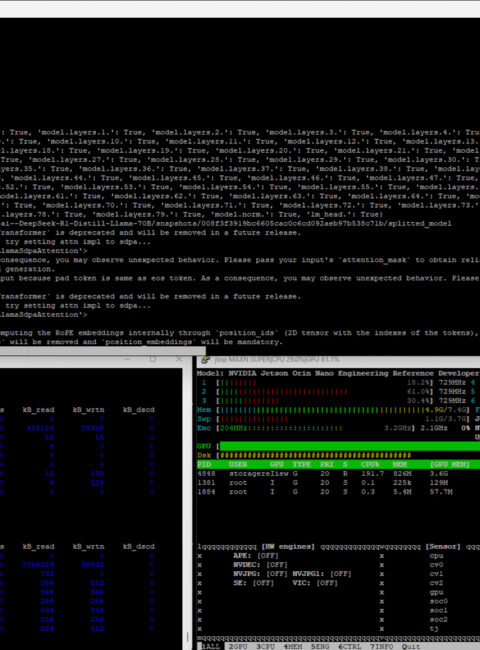Select process row with PID 1884
Image resolution: width=480 pixels, height=650 pixels.
pos(338,492)
